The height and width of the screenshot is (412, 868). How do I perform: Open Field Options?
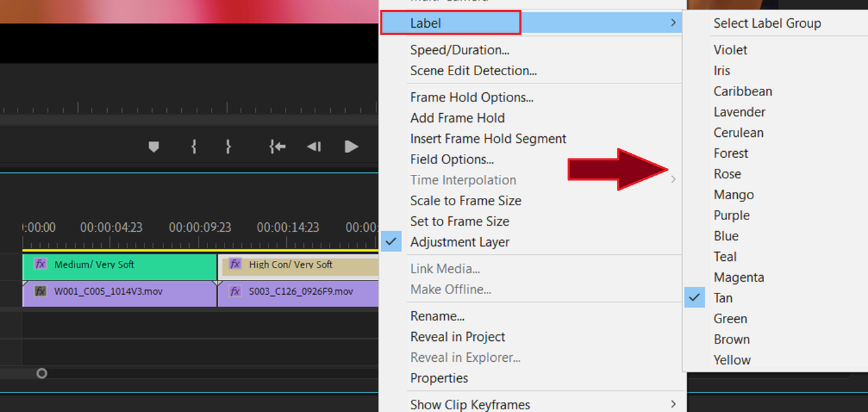(x=452, y=159)
